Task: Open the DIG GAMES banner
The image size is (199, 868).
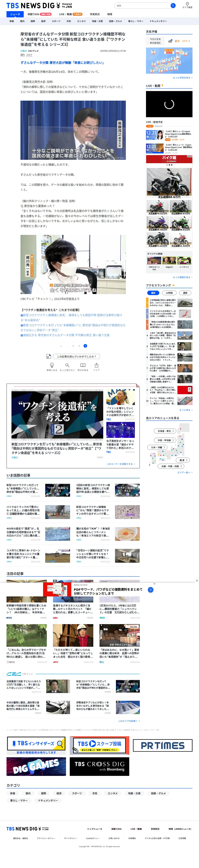Action: 36,767
